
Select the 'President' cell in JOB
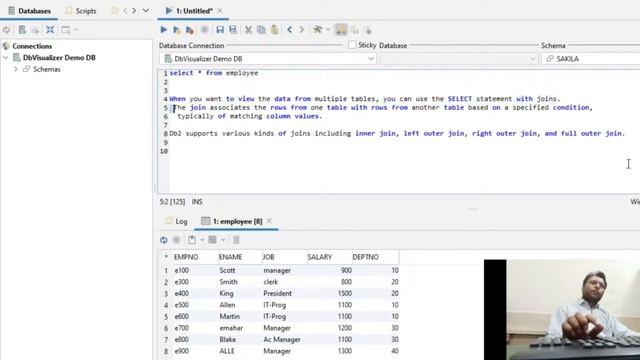[284, 293]
